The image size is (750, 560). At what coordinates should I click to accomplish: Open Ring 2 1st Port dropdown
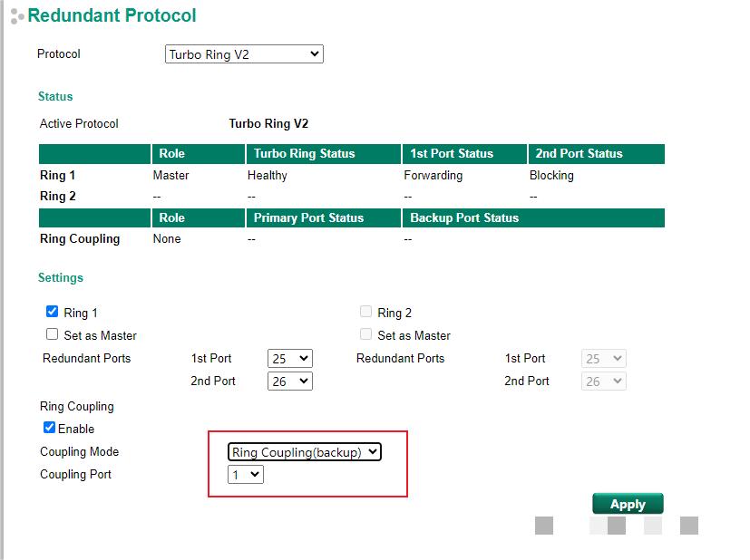coord(604,358)
